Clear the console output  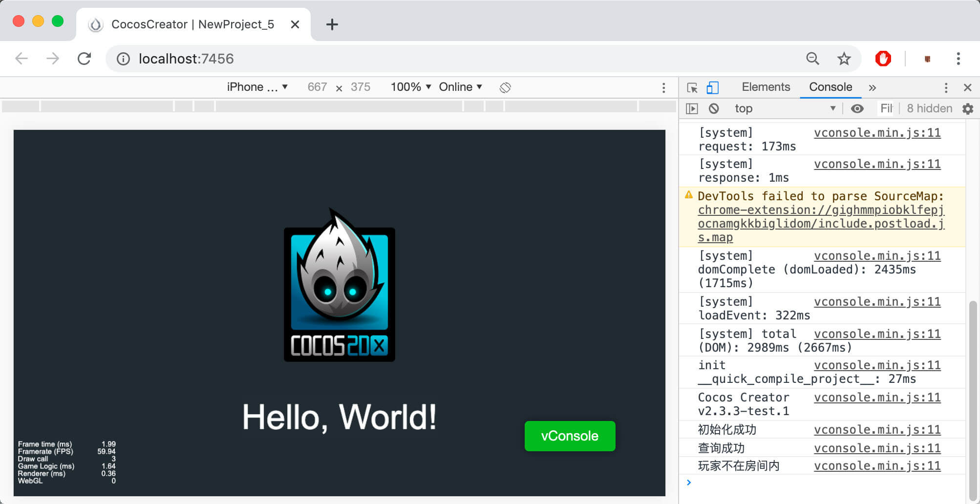point(714,108)
